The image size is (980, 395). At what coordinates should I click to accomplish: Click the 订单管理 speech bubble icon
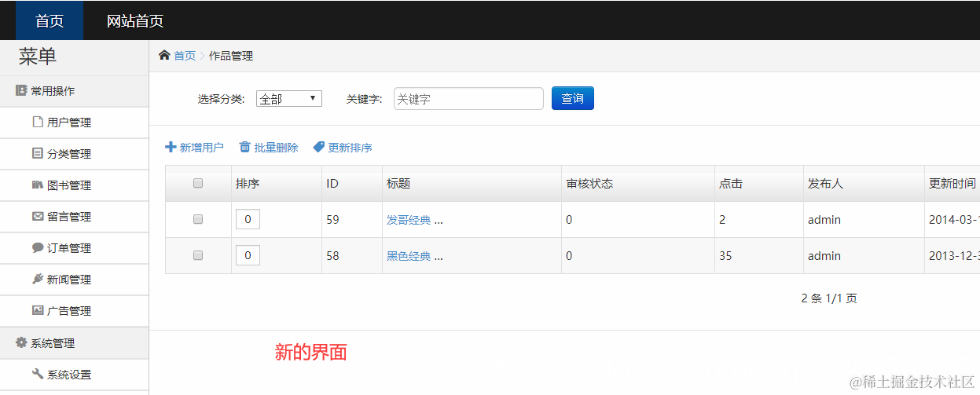pos(38,247)
